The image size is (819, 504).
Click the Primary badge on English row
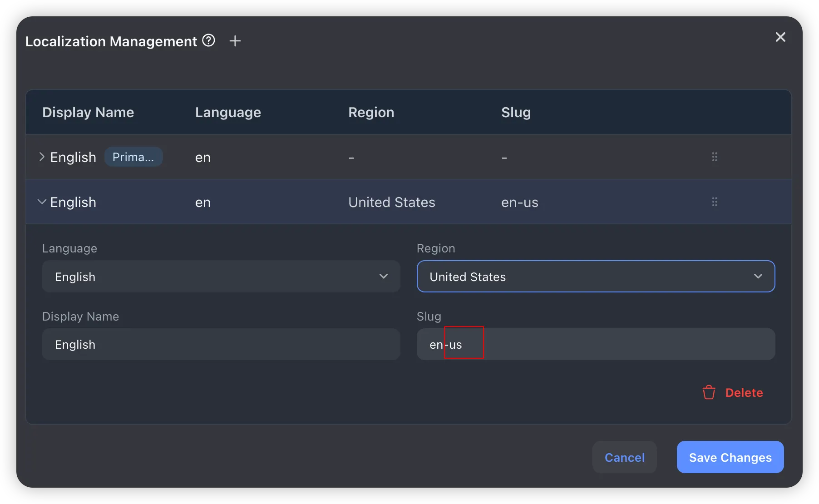[x=133, y=157]
